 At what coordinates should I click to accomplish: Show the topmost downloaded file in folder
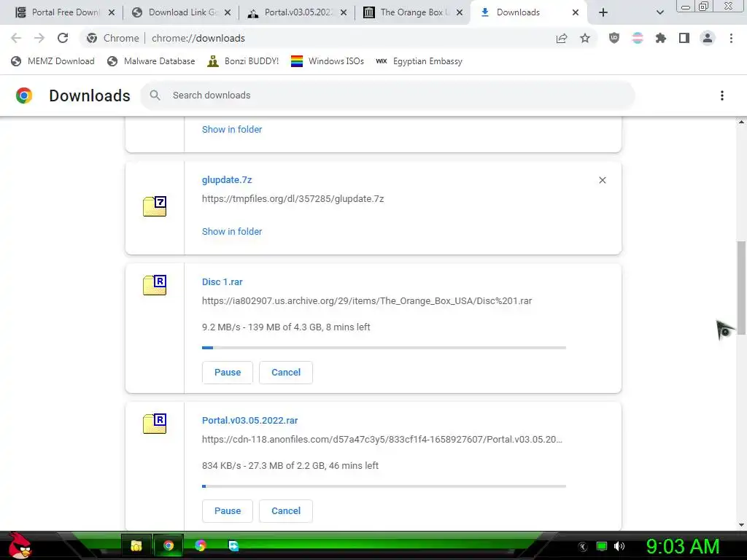click(232, 130)
